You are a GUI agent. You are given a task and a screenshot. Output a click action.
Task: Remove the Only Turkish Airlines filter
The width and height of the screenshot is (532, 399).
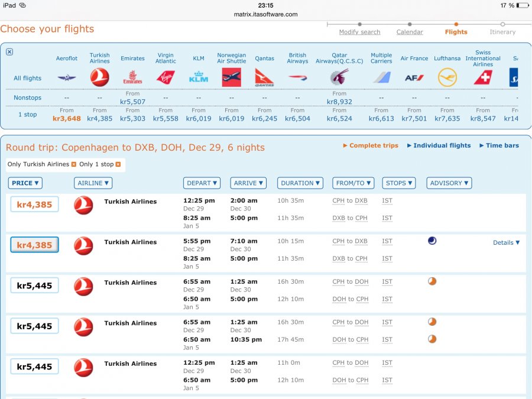click(x=74, y=164)
